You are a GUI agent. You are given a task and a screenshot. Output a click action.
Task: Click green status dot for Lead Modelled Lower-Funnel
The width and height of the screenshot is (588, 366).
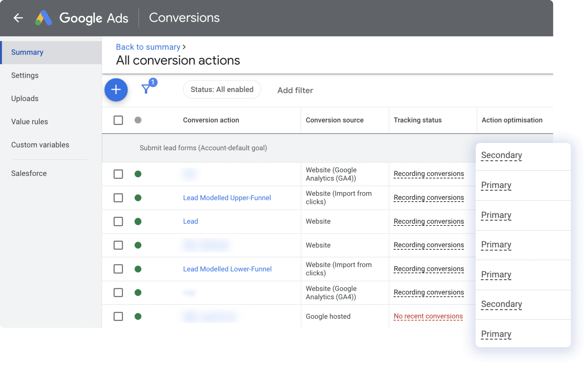pyautogui.click(x=138, y=269)
